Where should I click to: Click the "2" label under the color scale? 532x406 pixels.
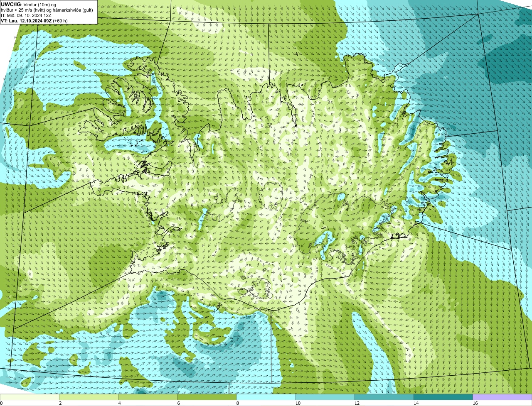coord(60,403)
